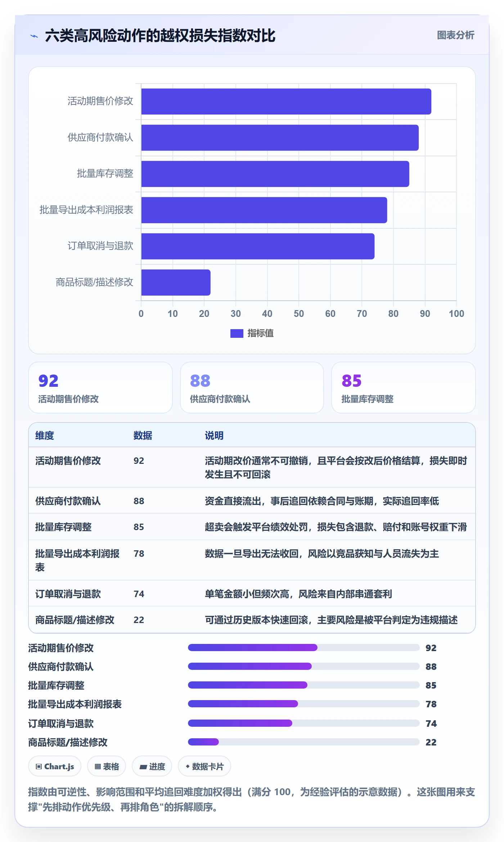This screenshot has height=842, width=504.
Task: Click the lightning icon beside the chart title
Action: [x=34, y=36]
